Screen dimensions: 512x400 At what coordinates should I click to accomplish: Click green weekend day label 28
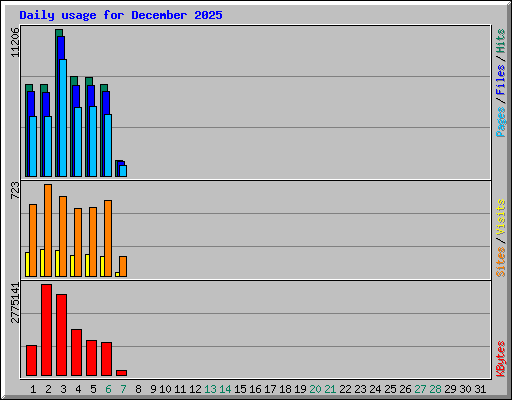(435, 389)
